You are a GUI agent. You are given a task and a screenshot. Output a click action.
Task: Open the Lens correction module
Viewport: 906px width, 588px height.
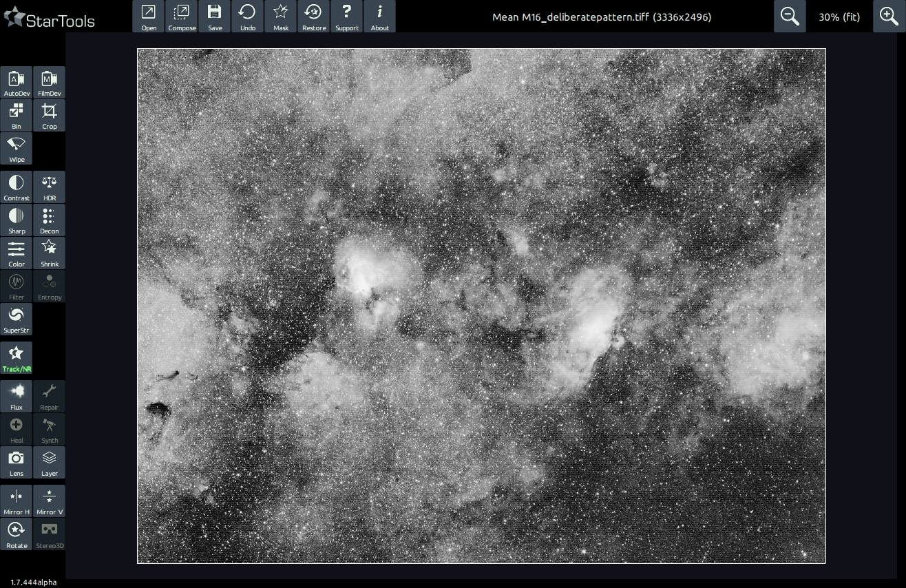click(x=17, y=463)
